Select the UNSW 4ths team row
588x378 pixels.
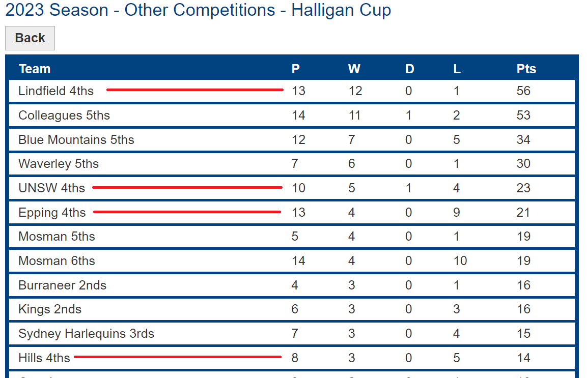[x=51, y=188]
